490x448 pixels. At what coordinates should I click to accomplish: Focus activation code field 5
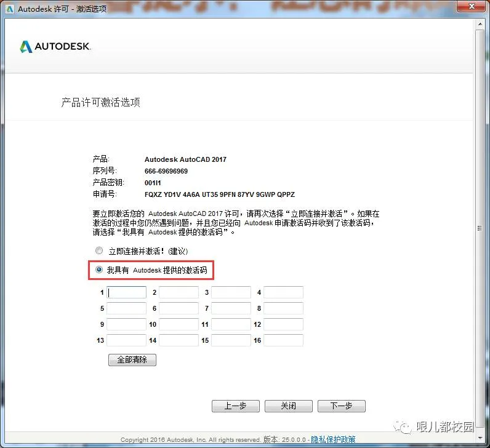126,308
